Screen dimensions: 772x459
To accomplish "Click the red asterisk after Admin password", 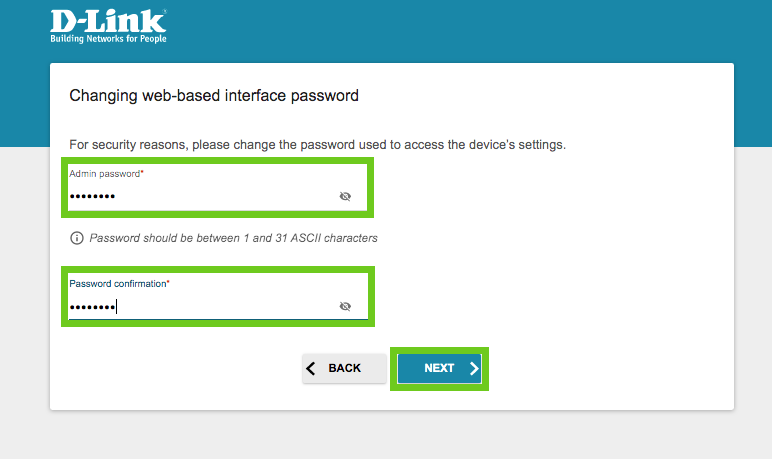I will coord(142,173).
